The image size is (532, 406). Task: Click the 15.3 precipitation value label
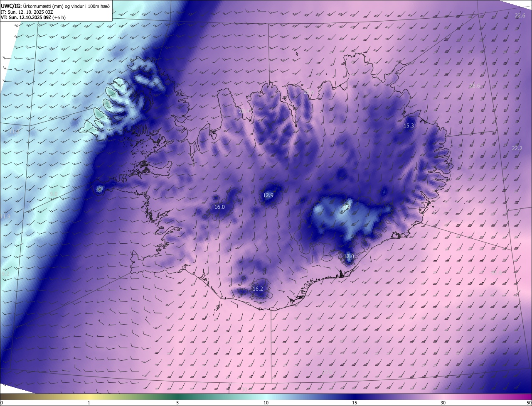click(409, 125)
